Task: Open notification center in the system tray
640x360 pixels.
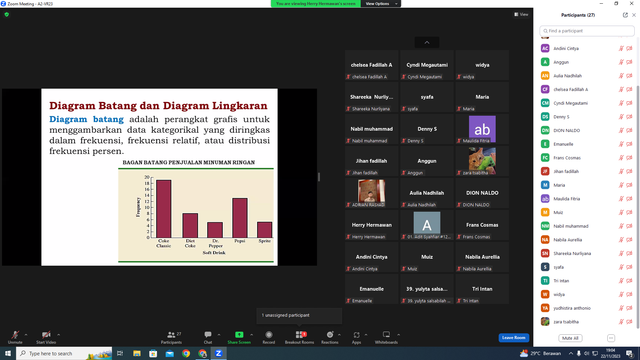Action: pos(630,353)
